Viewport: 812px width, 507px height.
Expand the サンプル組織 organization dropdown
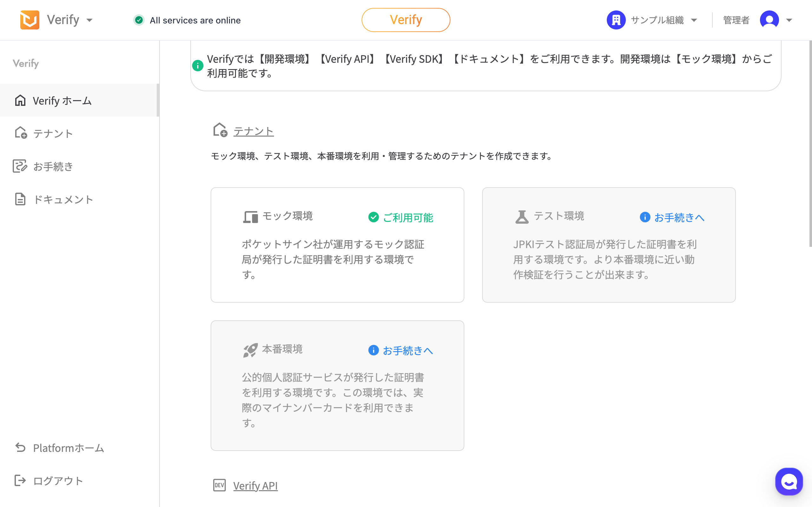point(694,20)
